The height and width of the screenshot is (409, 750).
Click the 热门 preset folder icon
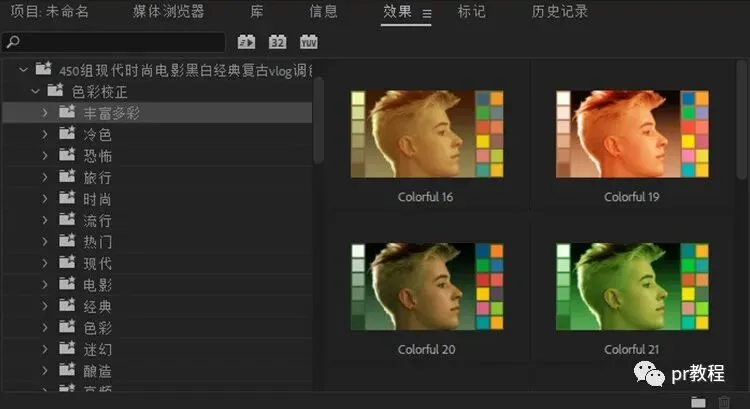click(67, 241)
